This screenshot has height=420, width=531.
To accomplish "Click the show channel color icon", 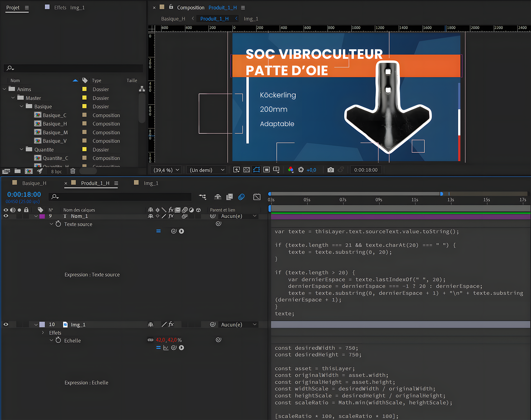I will coord(291,170).
